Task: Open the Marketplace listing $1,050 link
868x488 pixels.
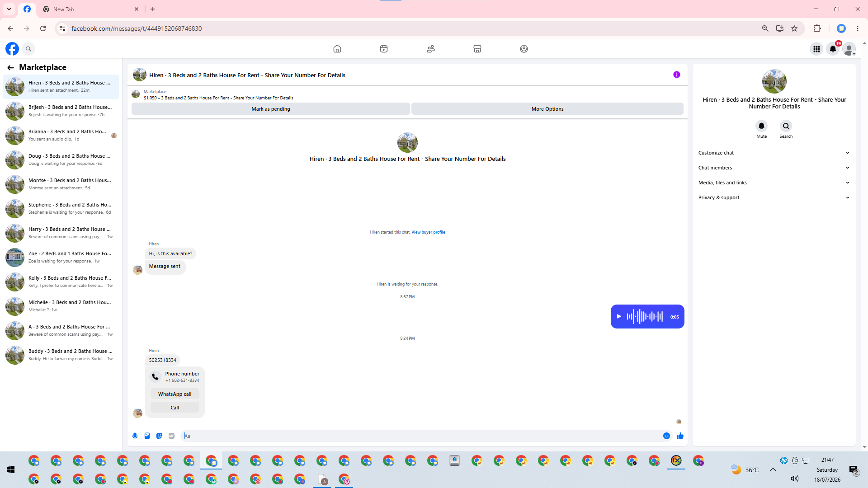Action: coord(218,98)
